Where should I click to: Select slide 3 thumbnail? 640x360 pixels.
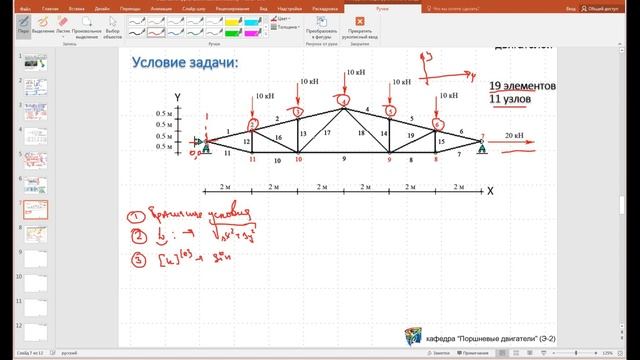(x=36, y=111)
